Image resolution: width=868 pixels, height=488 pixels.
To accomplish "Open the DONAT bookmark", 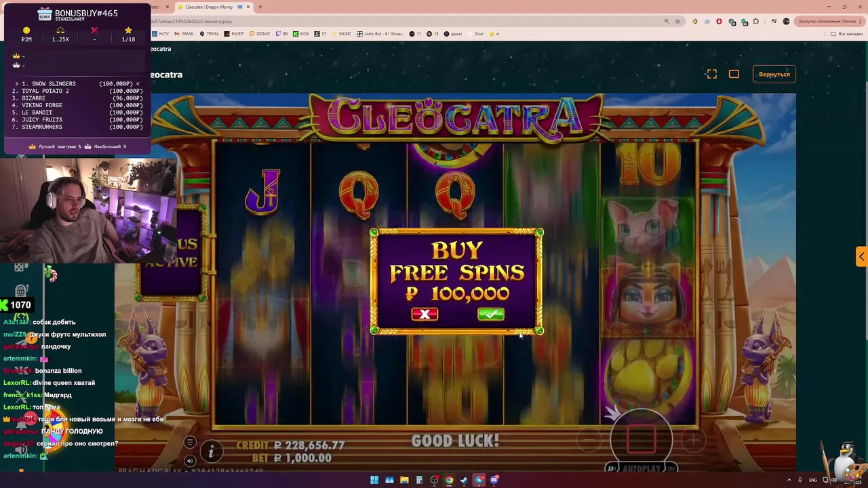I will click(260, 33).
